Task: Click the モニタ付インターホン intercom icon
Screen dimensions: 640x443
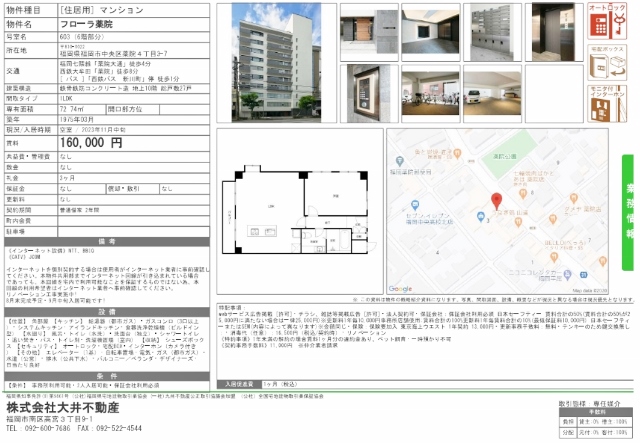Action: [x=607, y=104]
